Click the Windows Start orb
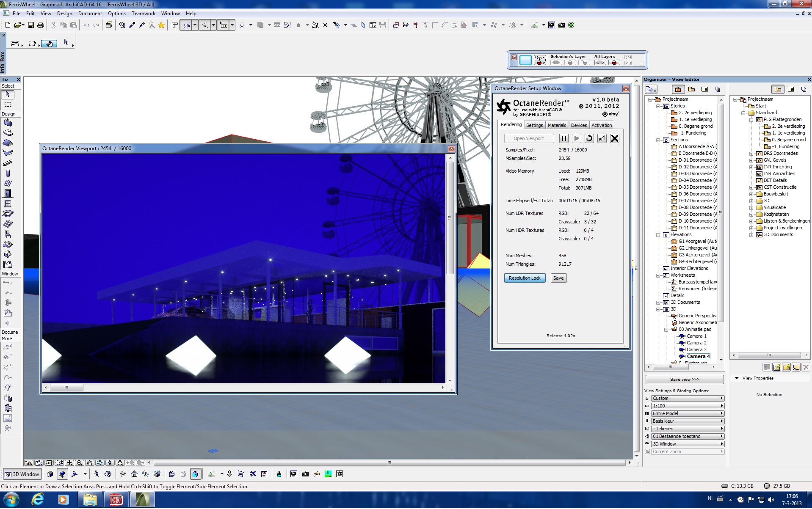The width and height of the screenshot is (812, 509). tap(11, 500)
